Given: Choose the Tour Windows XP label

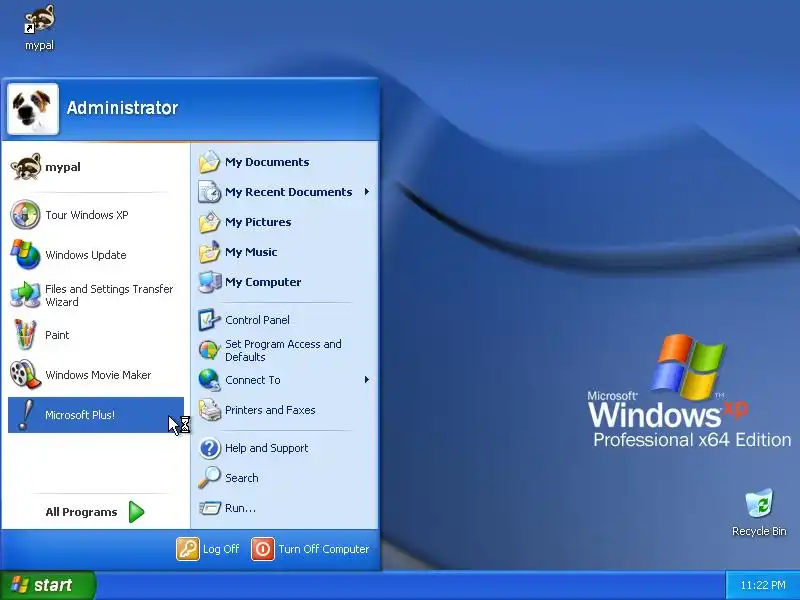Looking at the screenshot, I should pyautogui.click(x=87, y=215).
